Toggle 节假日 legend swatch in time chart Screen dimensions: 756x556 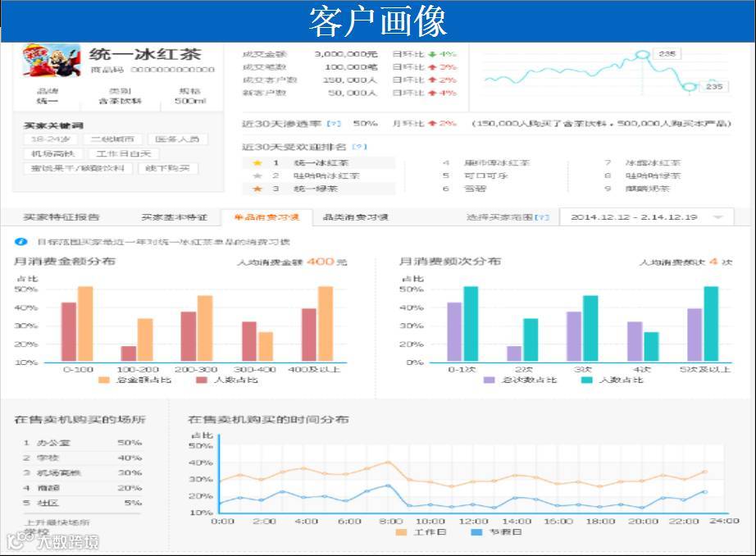[476, 532]
